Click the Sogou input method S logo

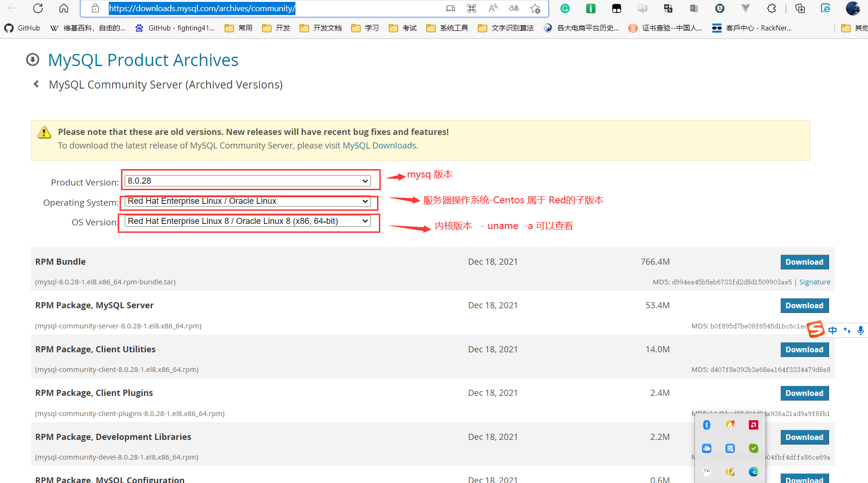tap(816, 329)
